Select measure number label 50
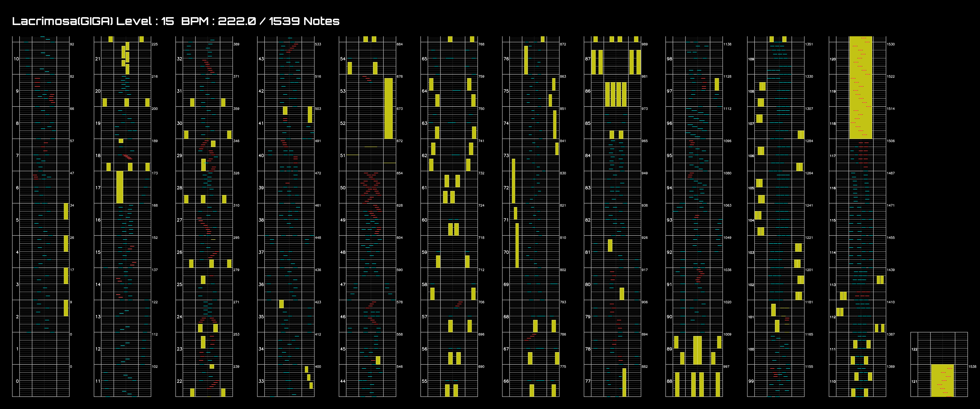The image size is (980, 409). (x=343, y=188)
